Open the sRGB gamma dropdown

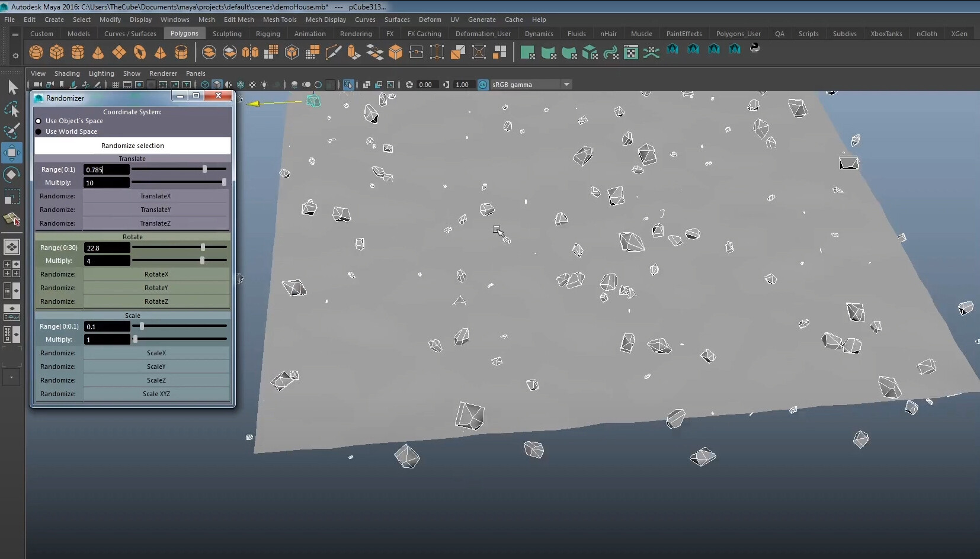click(x=567, y=85)
